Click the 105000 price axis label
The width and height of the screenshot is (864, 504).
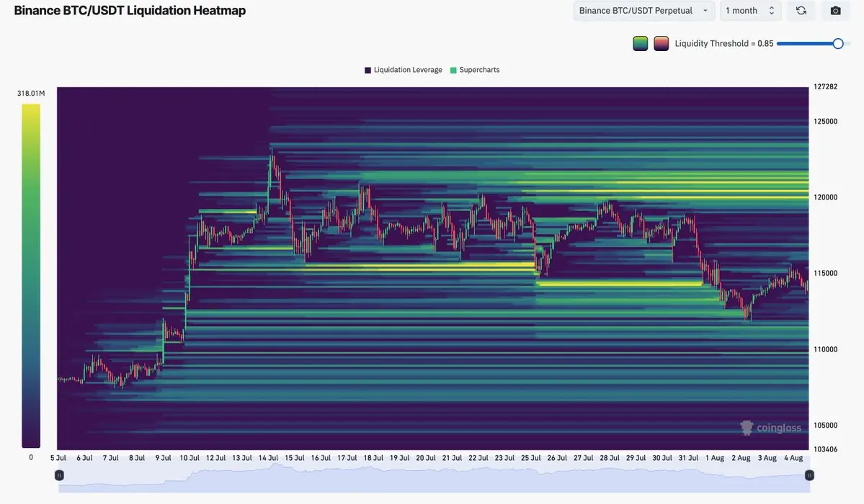[x=825, y=426]
